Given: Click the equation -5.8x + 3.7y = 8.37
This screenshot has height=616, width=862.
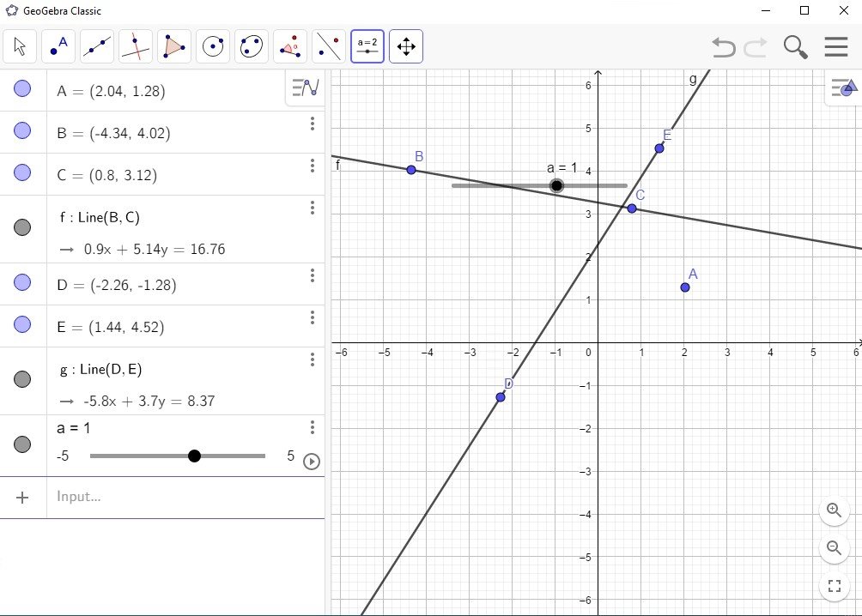Looking at the screenshot, I should point(149,402).
